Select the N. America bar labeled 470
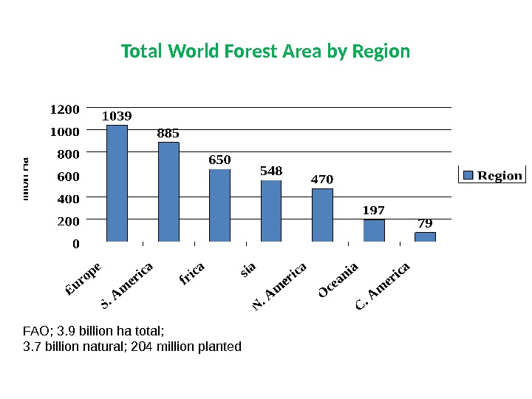The image size is (532, 399). pos(322,215)
